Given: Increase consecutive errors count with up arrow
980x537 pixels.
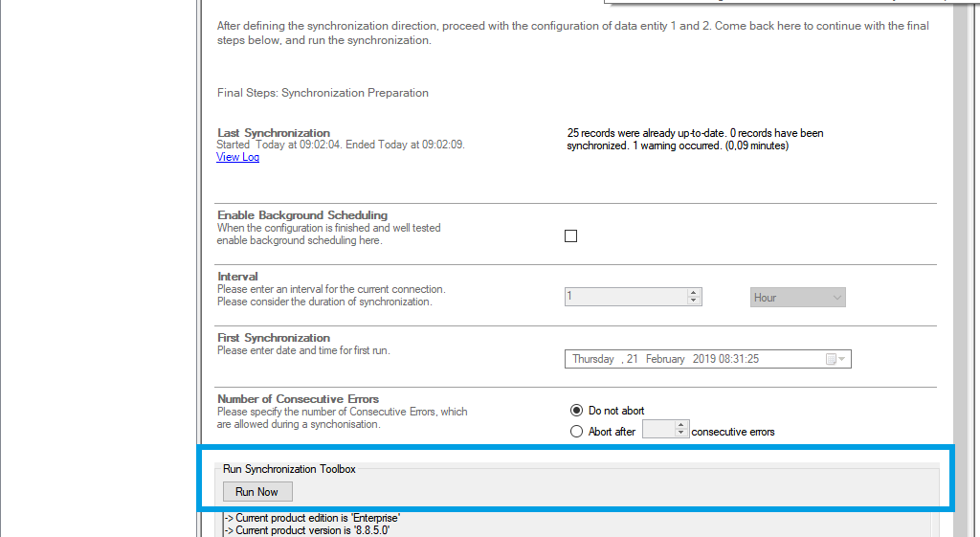Looking at the screenshot, I should click(680, 427).
